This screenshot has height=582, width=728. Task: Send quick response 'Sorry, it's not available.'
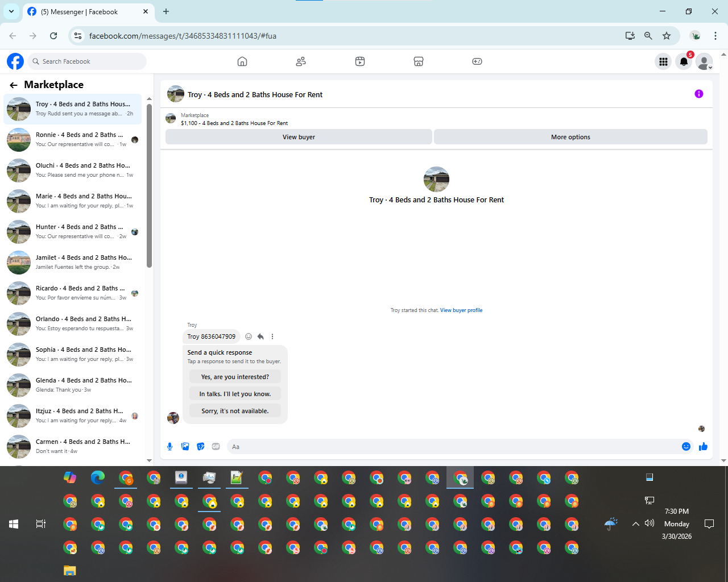coord(235,411)
